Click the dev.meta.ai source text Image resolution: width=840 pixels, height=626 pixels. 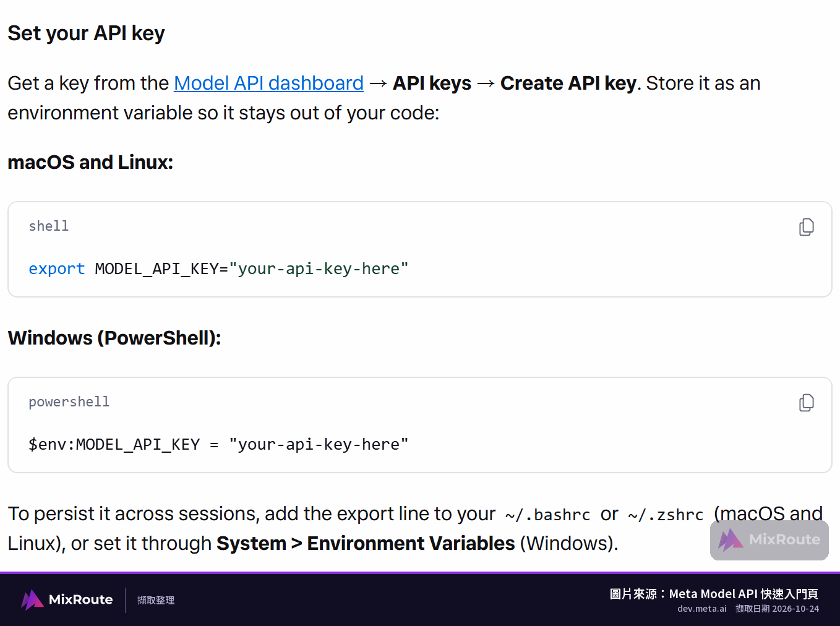pos(702,609)
